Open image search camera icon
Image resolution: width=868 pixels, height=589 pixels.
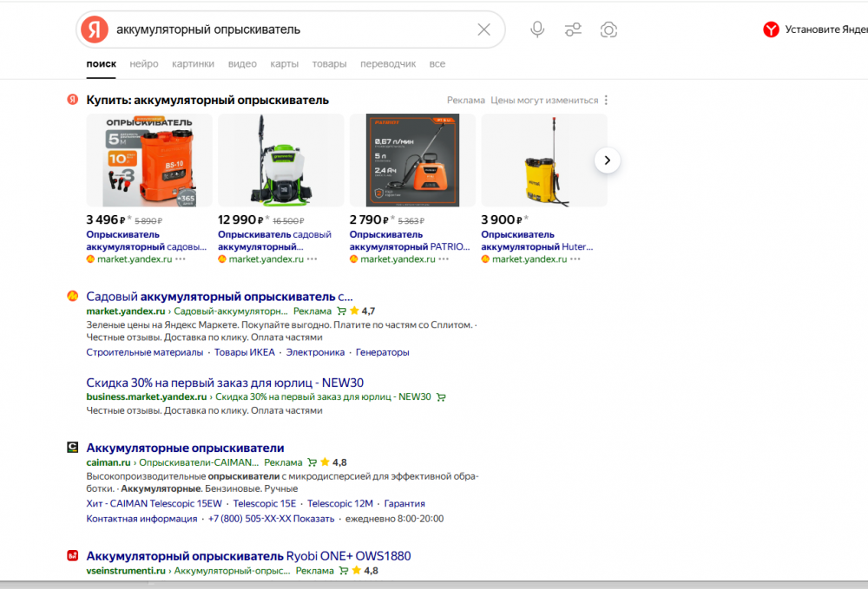[608, 29]
